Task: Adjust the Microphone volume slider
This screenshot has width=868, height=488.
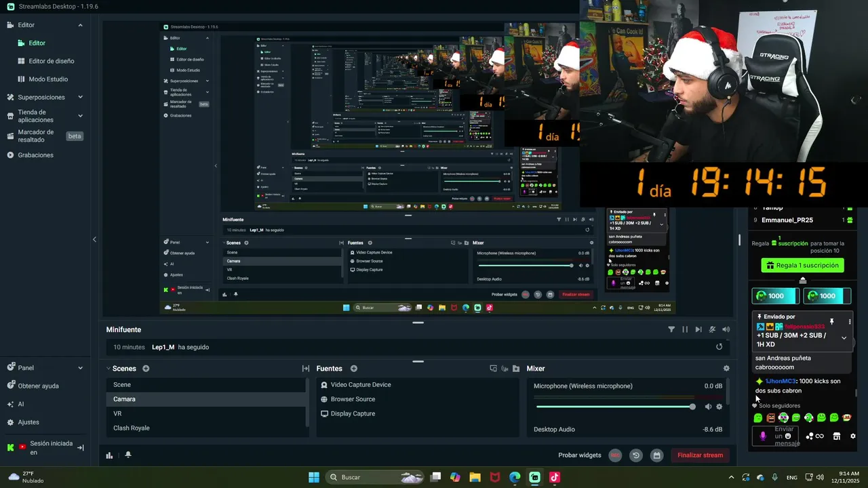Action: (615, 407)
